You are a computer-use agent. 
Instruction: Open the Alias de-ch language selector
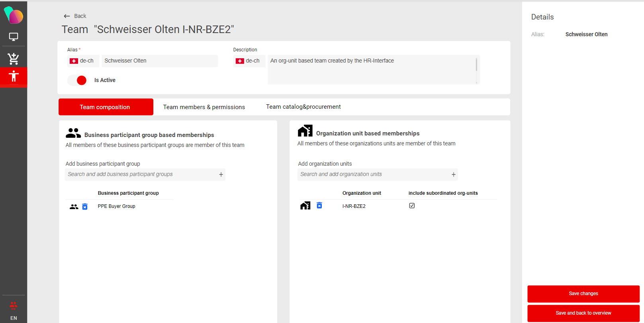(83, 61)
